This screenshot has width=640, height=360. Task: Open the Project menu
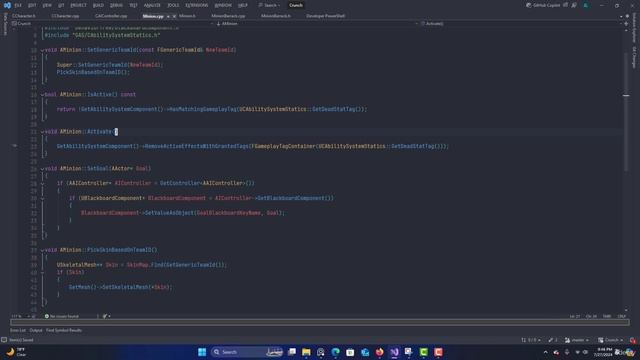coord(78,5)
